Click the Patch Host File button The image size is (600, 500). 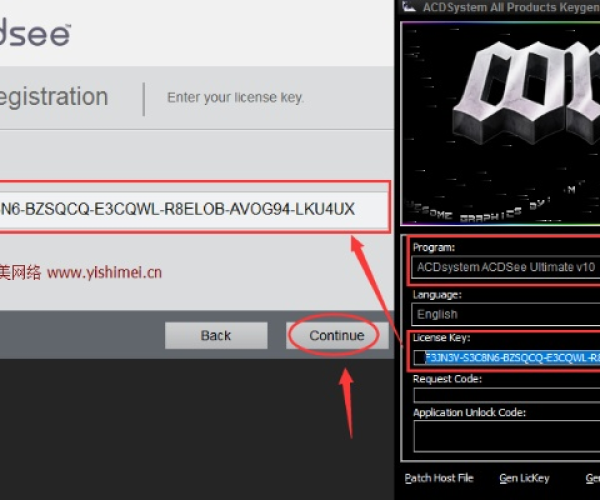pyautogui.click(x=439, y=478)
